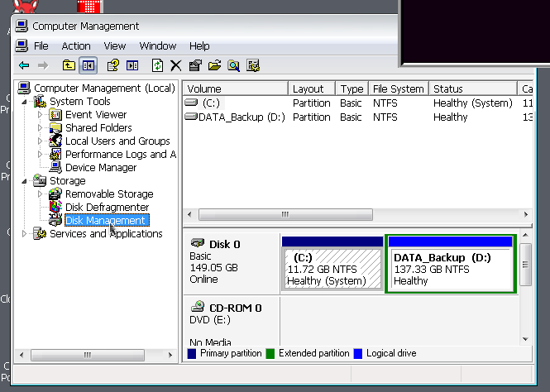This screenshot has height=392, width=550.
Task: Click disk view scroll down arrow
Action: (525, 339)
